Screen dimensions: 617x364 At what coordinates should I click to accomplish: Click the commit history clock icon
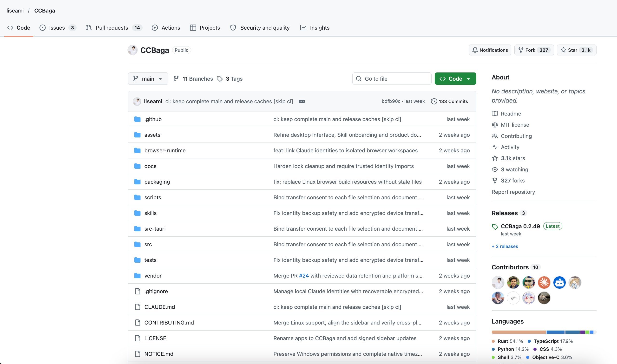coord(434,101)
